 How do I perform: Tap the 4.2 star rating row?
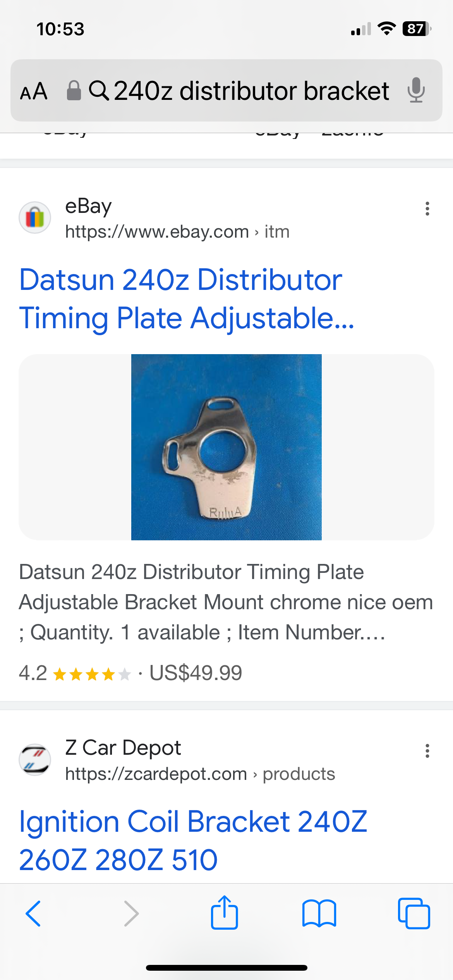tap(130, 673)
